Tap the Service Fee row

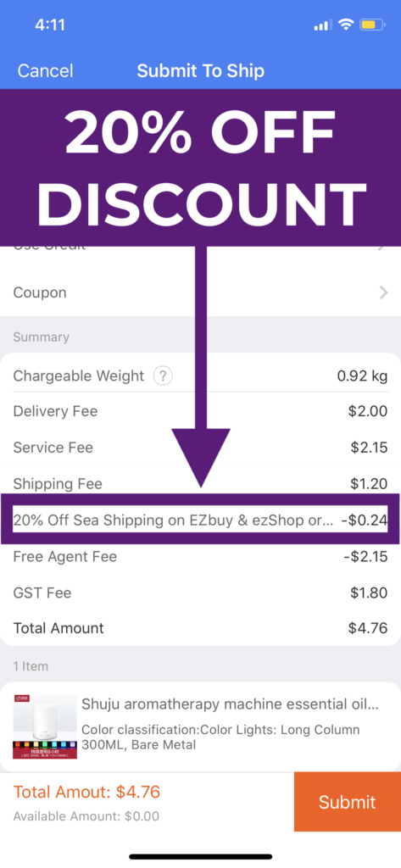200,448
